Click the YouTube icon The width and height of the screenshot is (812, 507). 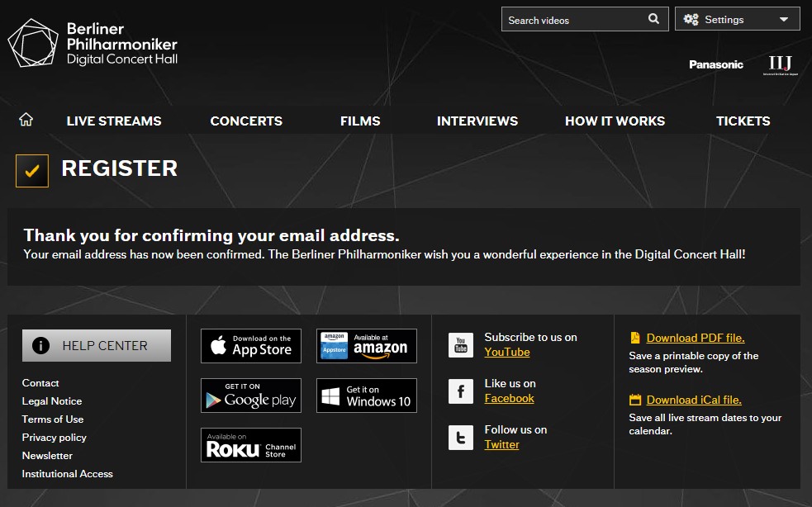click(x=460, y=345)
